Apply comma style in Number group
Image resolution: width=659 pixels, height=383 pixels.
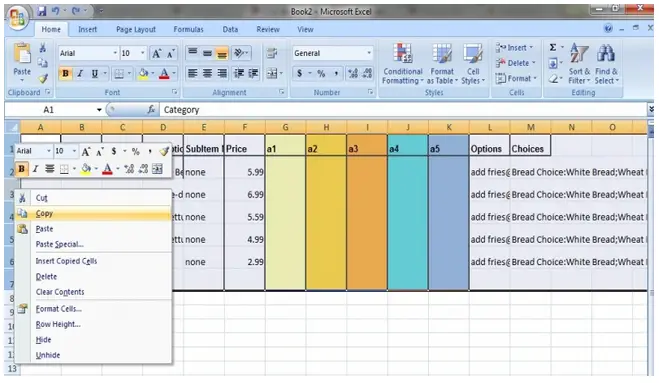click(x=336, y=74)
